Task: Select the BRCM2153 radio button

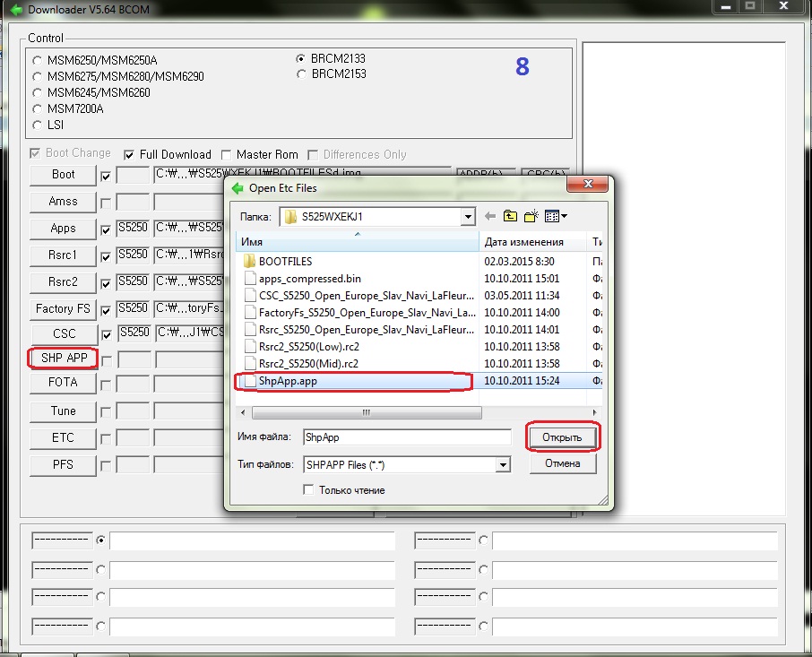Action: 301,74
